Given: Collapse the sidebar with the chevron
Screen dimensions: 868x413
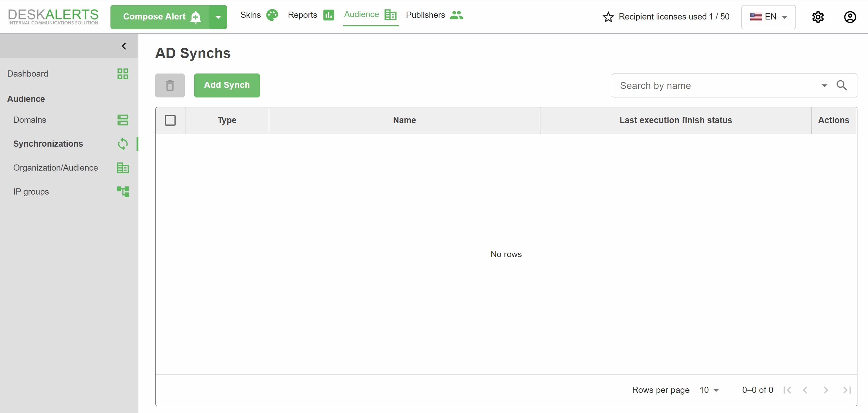Looking at the screenshot, I should (124, 46).
